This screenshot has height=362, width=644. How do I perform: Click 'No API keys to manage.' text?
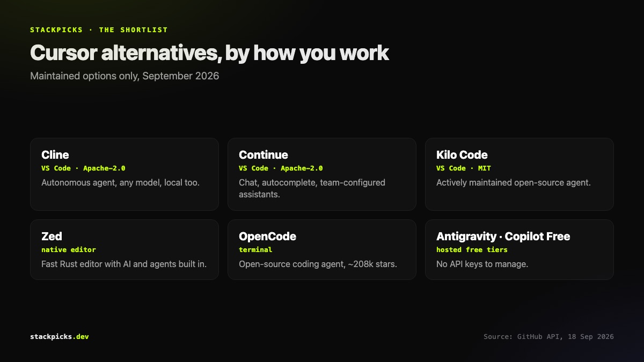(482, 264)
